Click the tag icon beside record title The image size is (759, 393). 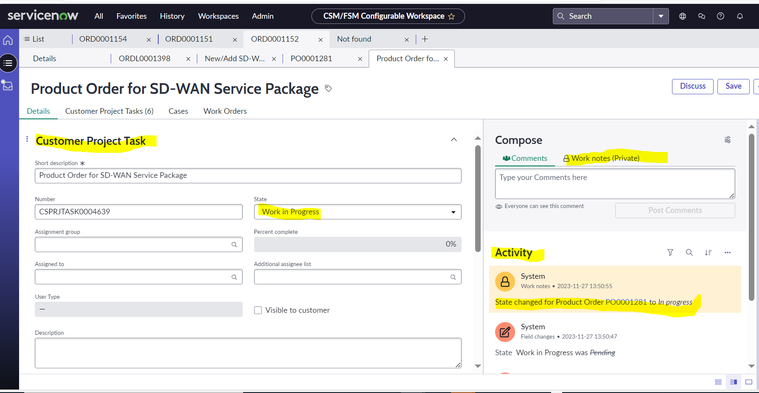pos(328,89)
